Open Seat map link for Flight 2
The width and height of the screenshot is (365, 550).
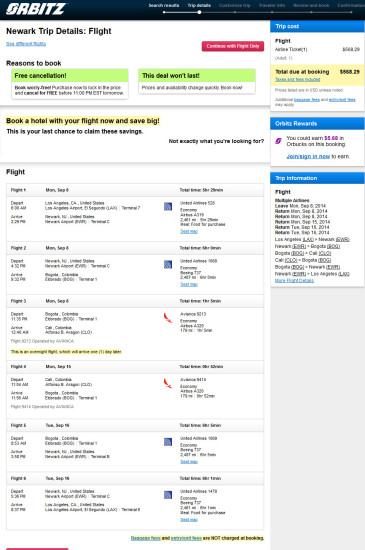(x=189, y=284)
